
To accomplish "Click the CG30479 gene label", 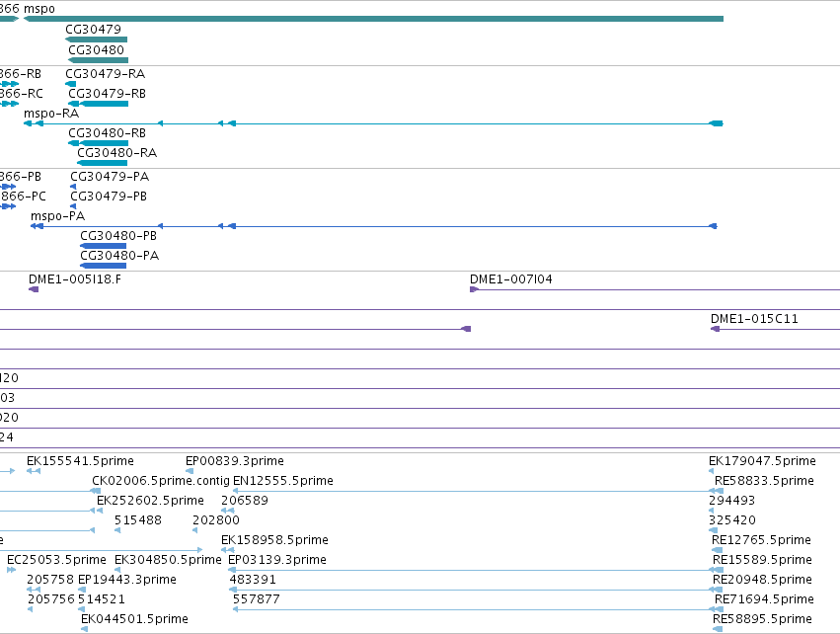I will pyautogui.click(x=93, y=30).
